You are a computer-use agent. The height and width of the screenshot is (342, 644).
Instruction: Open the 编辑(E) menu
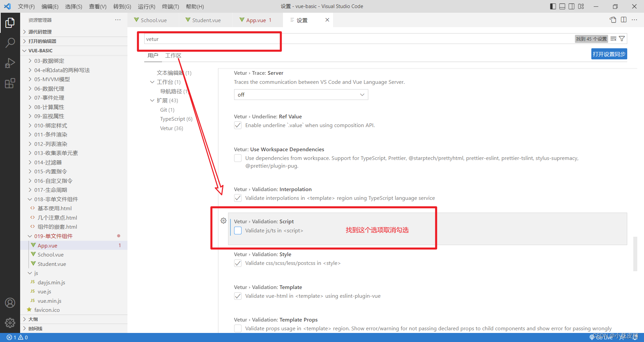point(50,6)
